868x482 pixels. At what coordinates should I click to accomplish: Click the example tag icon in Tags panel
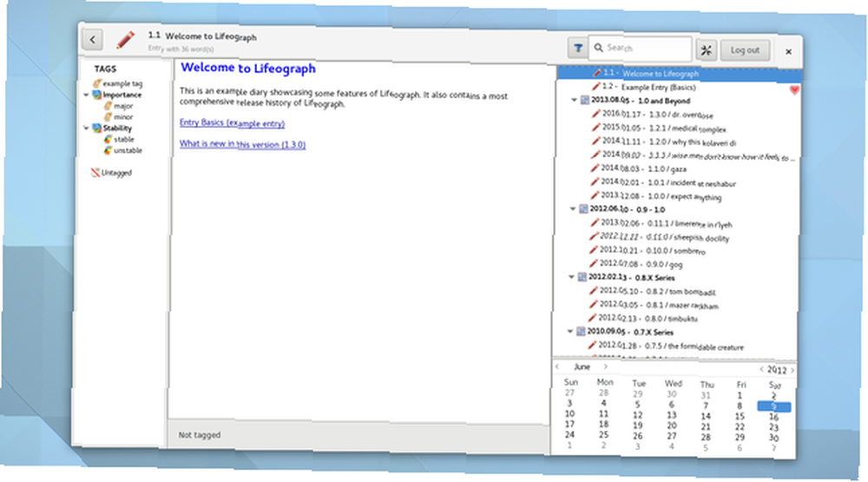(97, 83)
